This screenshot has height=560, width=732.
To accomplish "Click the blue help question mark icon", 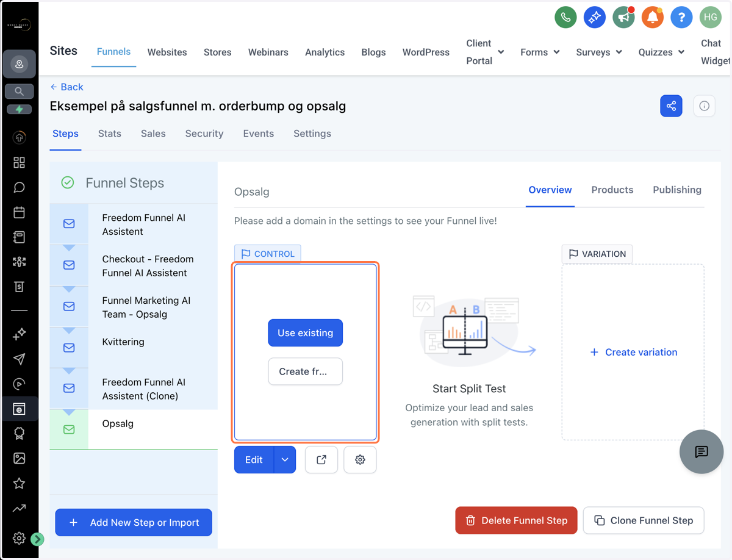I will (681, 17).
